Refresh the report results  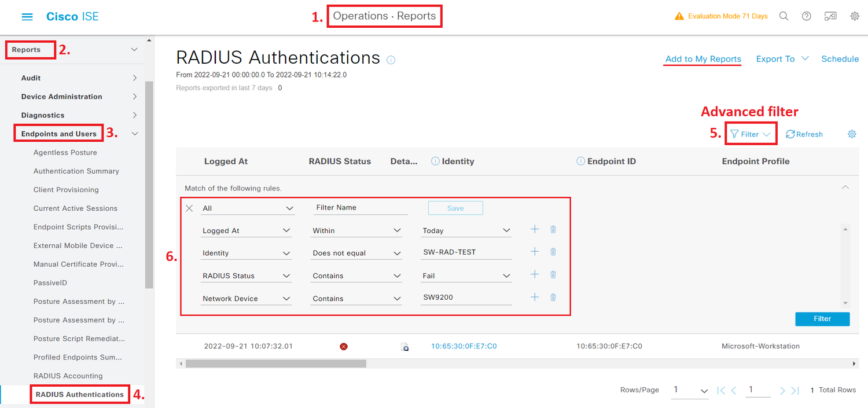pyautogui.click(x=804, y=134)
